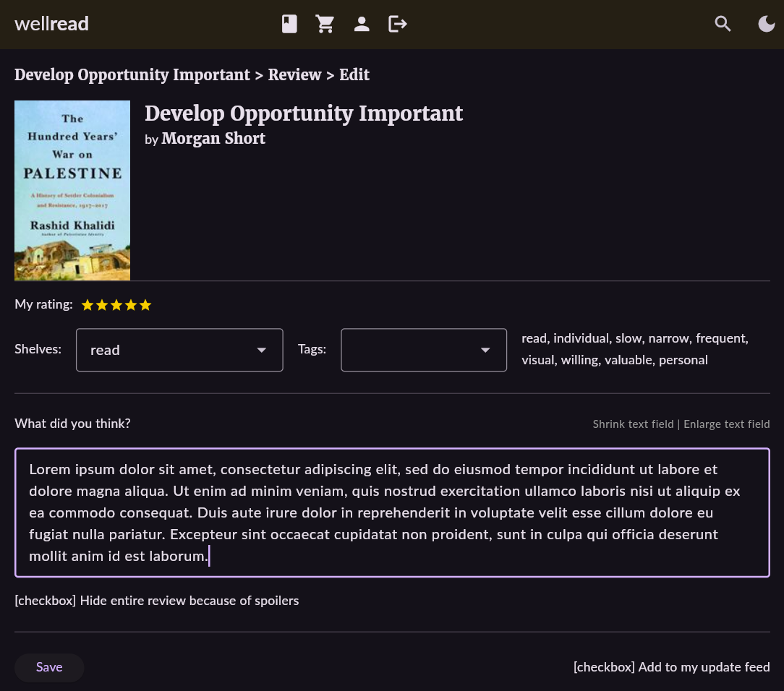Toggle dark mode moon icon
Image resolution: width=784 pixels, height=691 pixels.
(x=766, y=25)
